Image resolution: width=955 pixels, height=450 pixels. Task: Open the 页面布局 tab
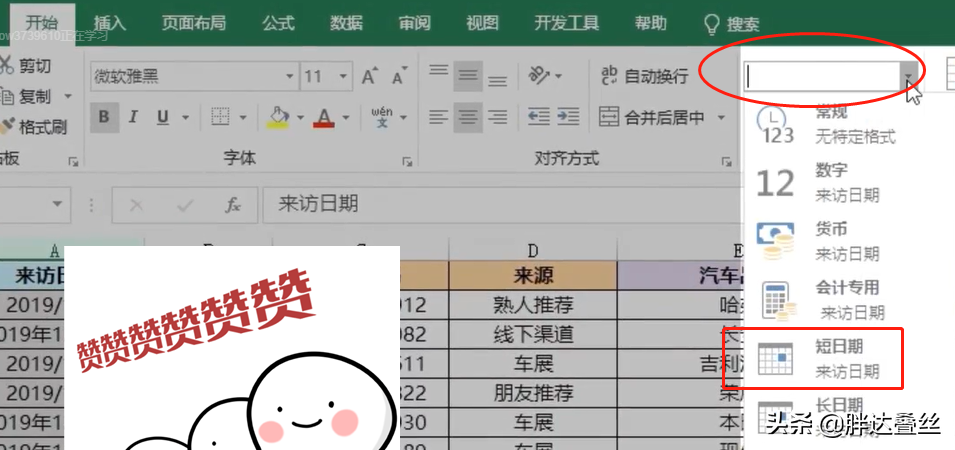pos(194,23)
